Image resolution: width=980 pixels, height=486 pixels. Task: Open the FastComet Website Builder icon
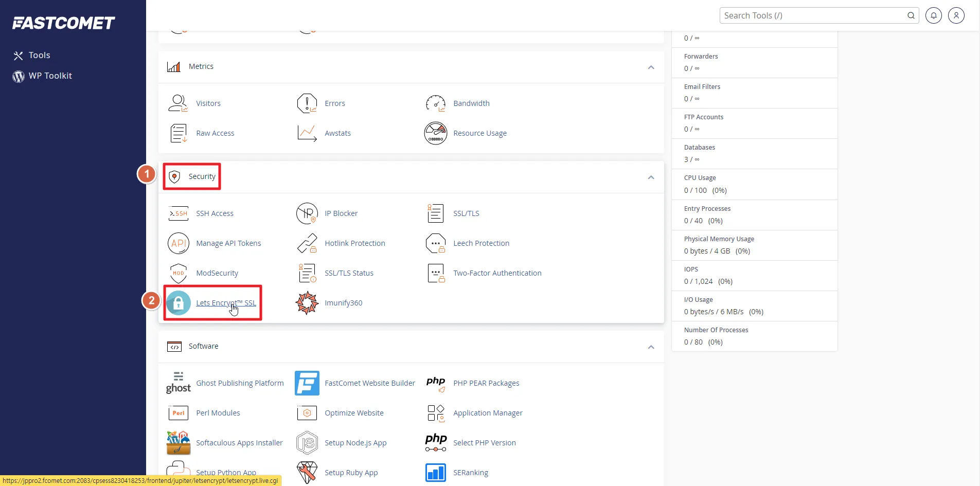[x=307, y=383]
